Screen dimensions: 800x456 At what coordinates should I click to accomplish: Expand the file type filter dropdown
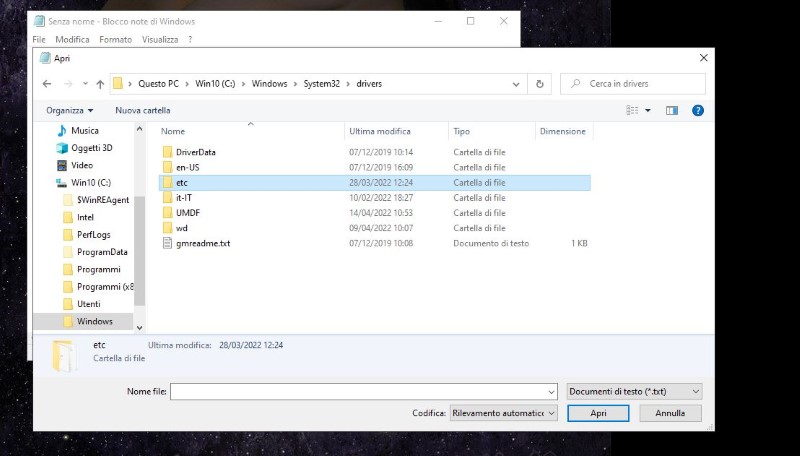(634, 392)
